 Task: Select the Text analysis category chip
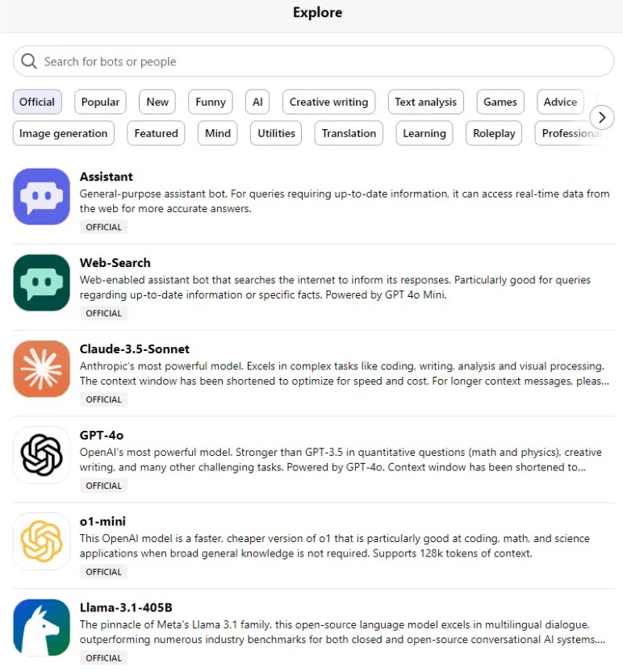pos(425,102)
